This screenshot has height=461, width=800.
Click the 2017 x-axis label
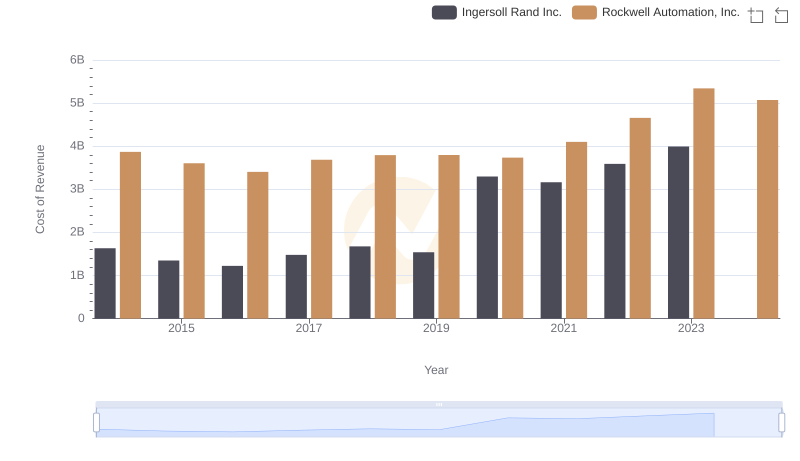click(x=309, y=328)
